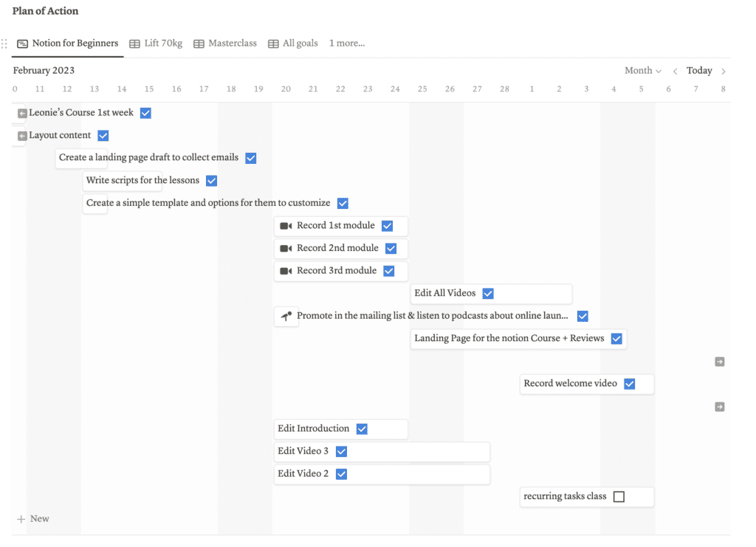
Task: Check the recurring tasks class checkbox
Action: [x=619, y=497]
